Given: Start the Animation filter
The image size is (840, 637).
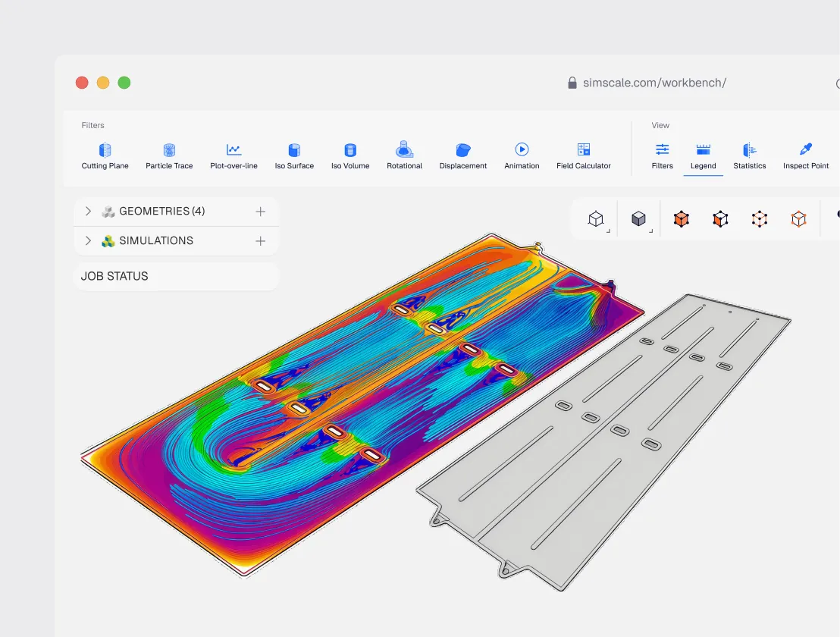Looking at the screenshot, I should click(522, 156).
